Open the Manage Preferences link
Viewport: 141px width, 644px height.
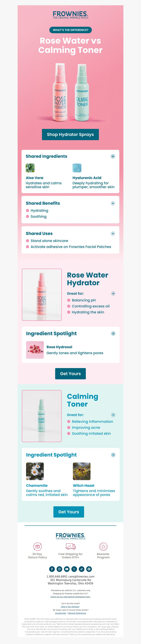[x=77, y=613]
